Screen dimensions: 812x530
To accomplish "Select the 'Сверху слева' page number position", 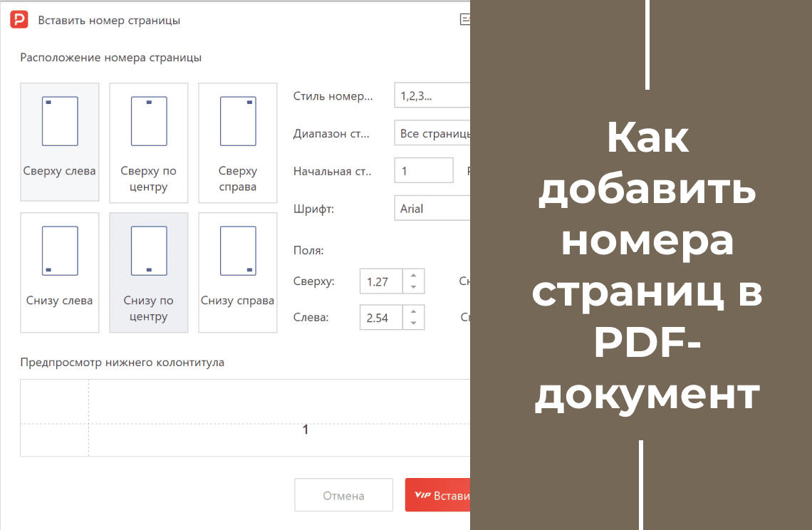I will coord(60,142).
